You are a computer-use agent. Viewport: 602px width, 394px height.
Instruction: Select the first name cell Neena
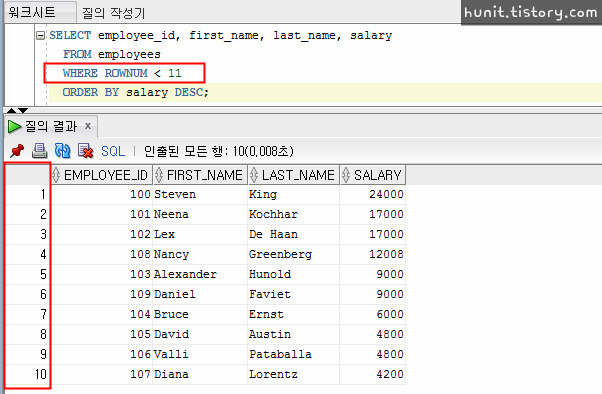[x=200, y=214]
